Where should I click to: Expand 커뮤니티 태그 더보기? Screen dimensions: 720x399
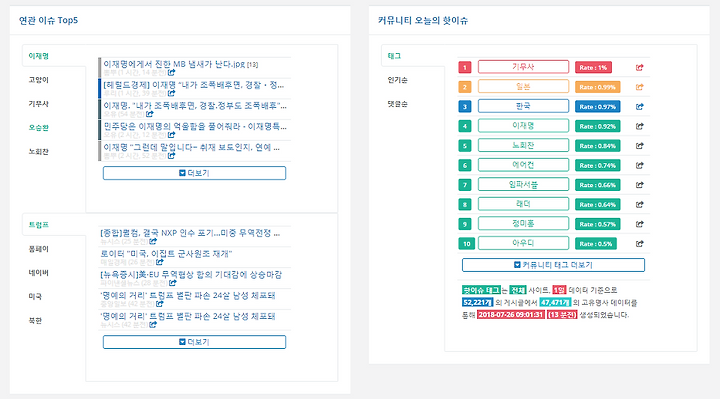point(553,265)
